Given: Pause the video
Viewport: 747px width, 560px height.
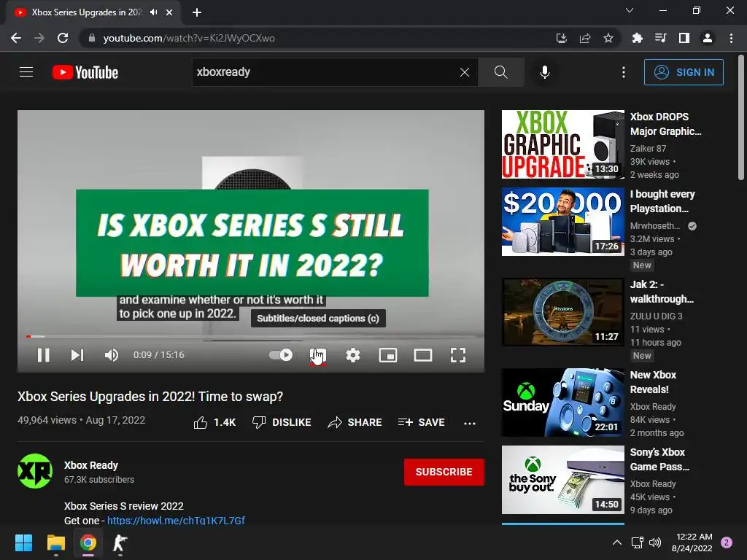Looking at the screenshot, I should (x=43, y=355).
